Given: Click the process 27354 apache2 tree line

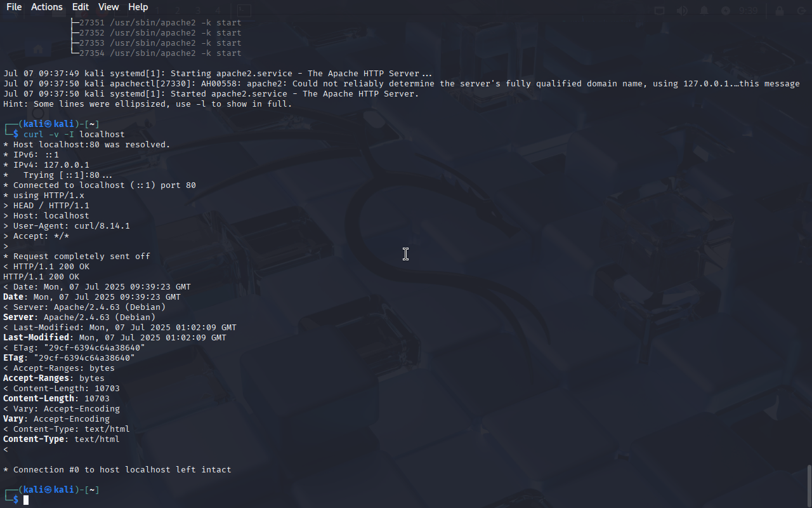Looking at the screenshot, I should click(155, 53).
